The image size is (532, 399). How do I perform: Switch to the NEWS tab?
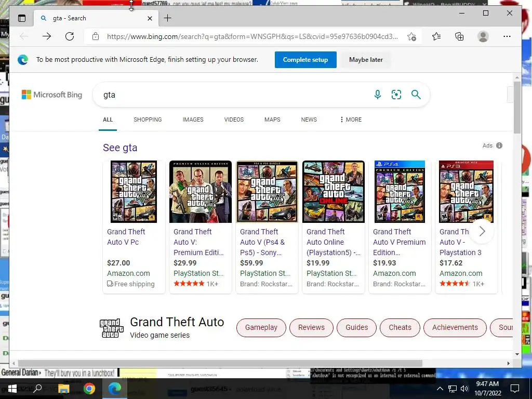(309, 120)
